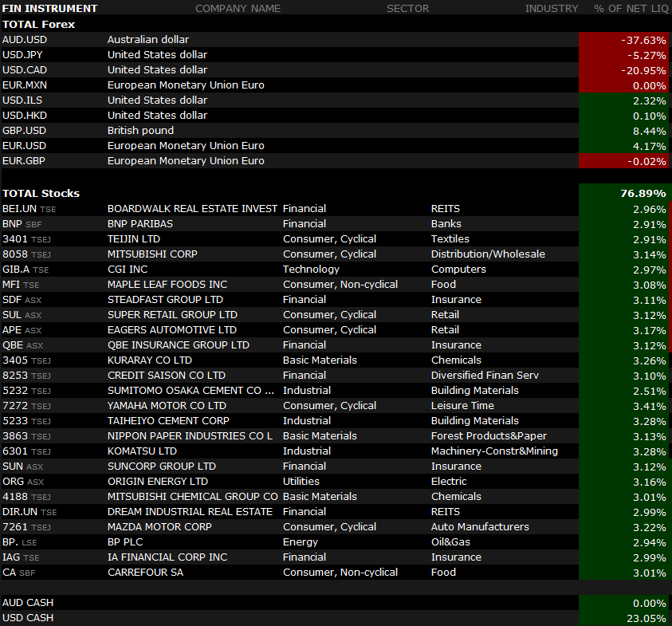Sort by the FIN INSTRUMENT column header
Screen dimensions: 672x626
49,9
